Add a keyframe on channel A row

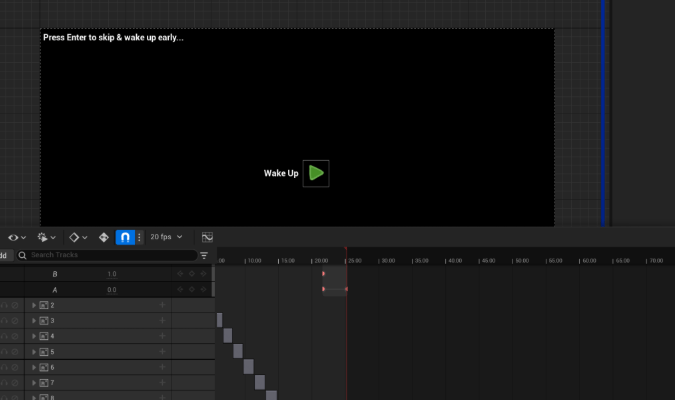click(x=192, y=290)
